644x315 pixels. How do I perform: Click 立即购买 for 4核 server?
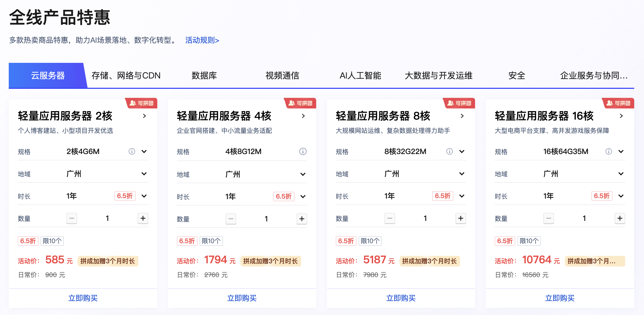coord(242,298)
